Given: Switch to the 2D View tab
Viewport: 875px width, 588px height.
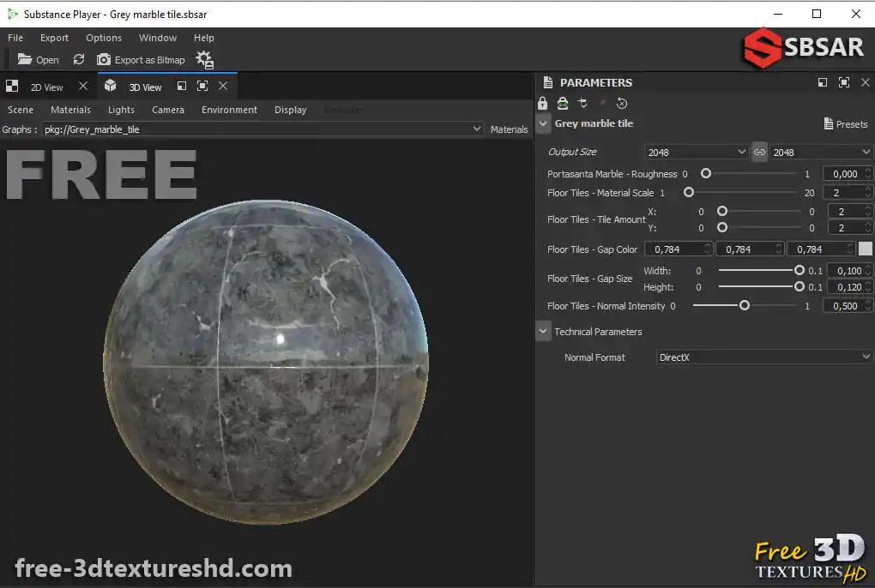Looking at the screenshot, I should (45, 86).
